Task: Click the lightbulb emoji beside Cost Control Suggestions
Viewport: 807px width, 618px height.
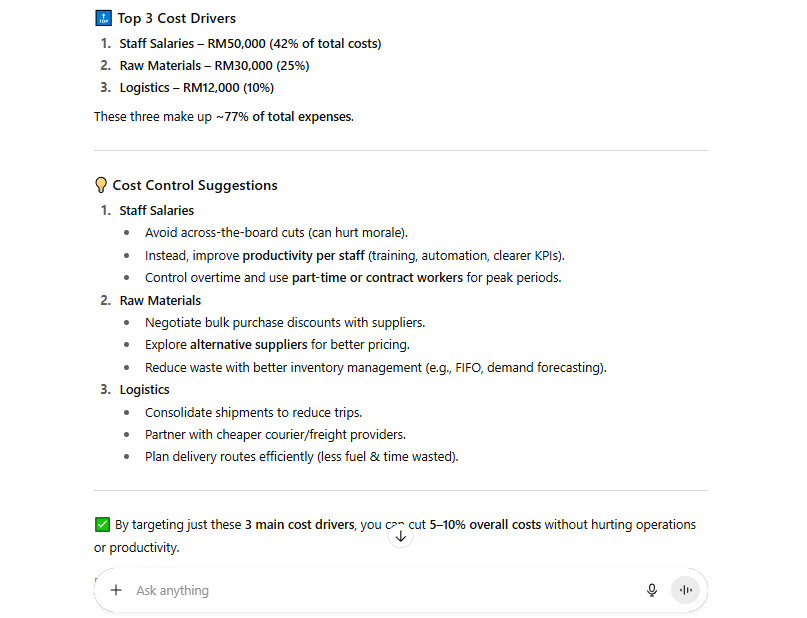Action: pyautogui.click(x=101, y=185)
